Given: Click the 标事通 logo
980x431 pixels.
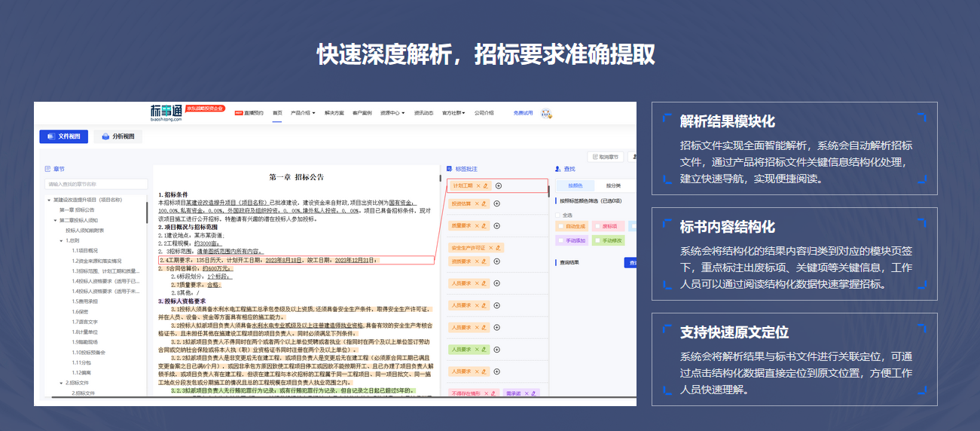Looking at the screenshot, I should [x=166, y=113].
